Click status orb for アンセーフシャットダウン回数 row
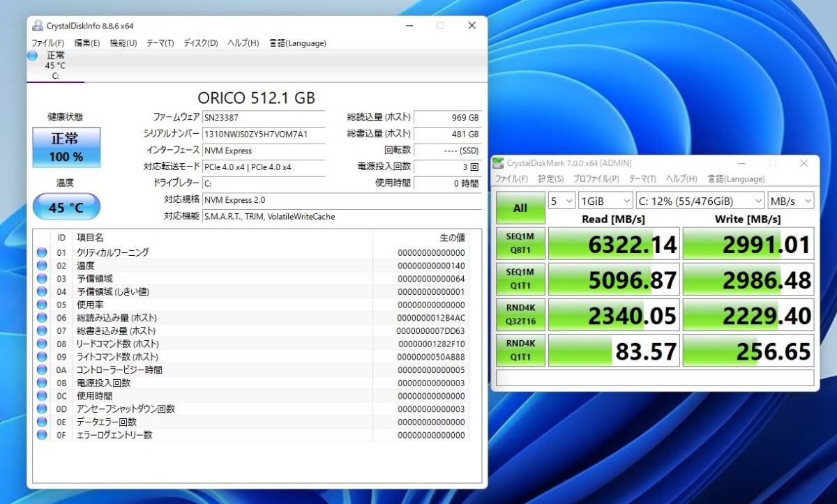Image resolution: width=837 pixels, height=504 pixels. [x=42, y=408]
